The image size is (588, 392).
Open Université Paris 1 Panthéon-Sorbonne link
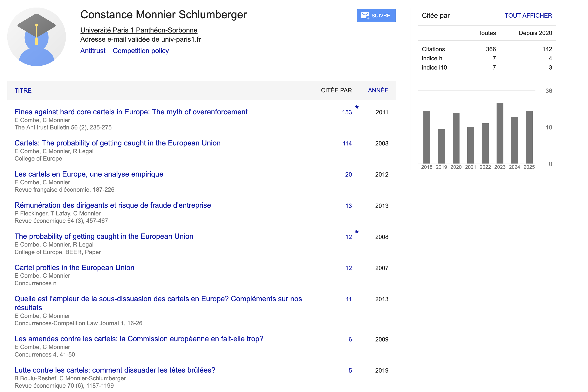(139, 30)
